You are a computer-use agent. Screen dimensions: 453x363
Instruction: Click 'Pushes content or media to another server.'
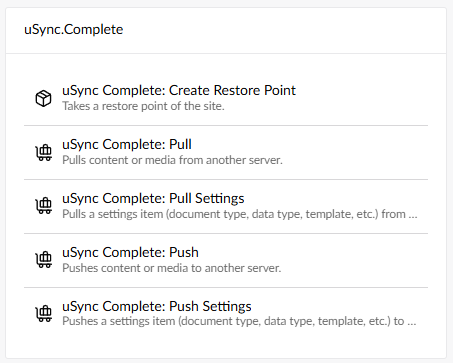[x=172, y=268]
